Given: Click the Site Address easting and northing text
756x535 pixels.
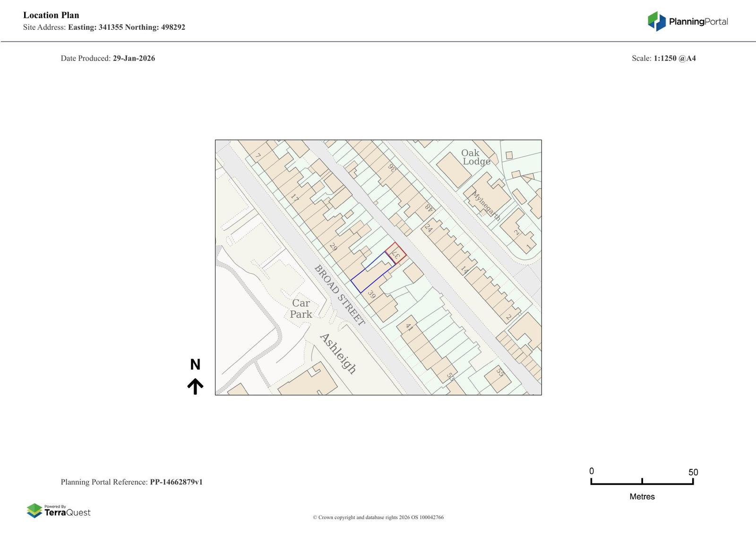Looking at the screenshot, I should pyautogui.click(x=104, y=27).
